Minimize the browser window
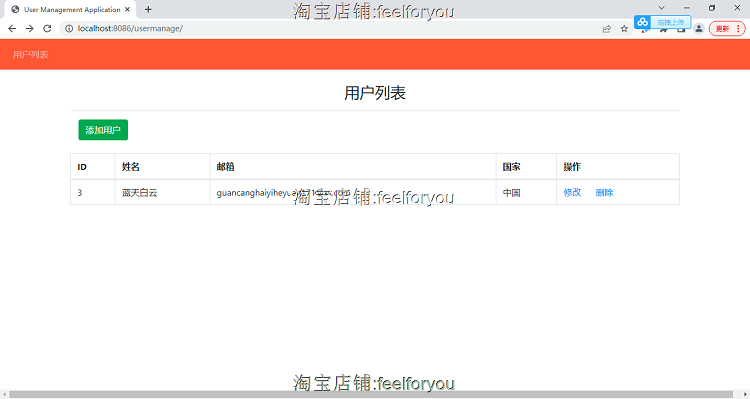Screen dimensions: 750x399 point(687,8)
